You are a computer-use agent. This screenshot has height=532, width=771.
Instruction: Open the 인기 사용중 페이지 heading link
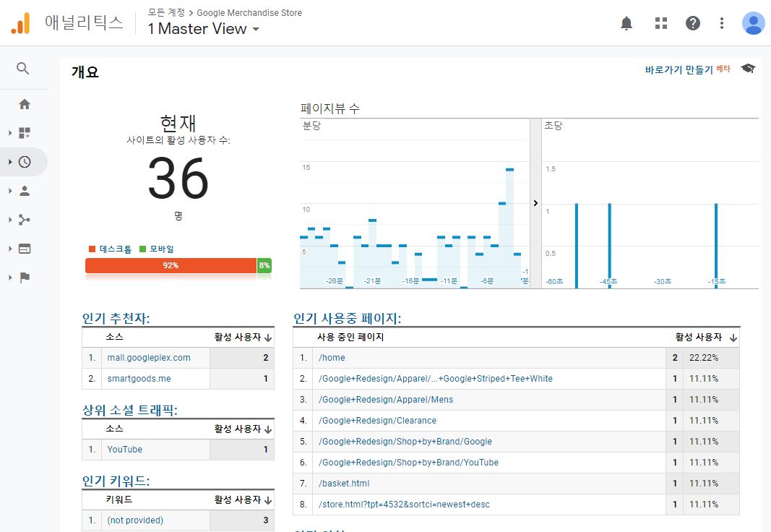tap(347, 318)
